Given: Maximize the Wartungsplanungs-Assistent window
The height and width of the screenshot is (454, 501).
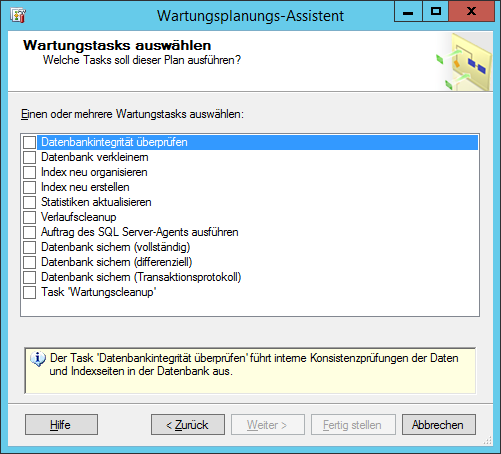Looking at the screenshot, I should click(435, 12).
